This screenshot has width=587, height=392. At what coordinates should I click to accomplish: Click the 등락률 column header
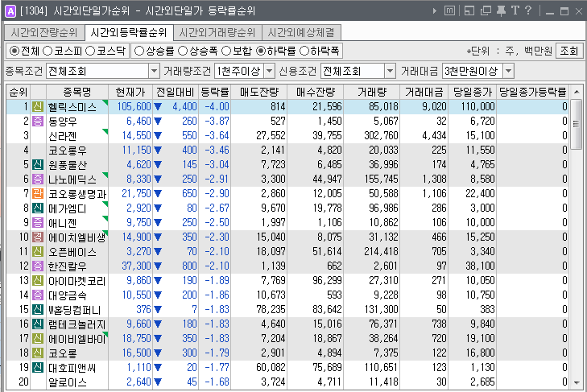coord(214,92)
